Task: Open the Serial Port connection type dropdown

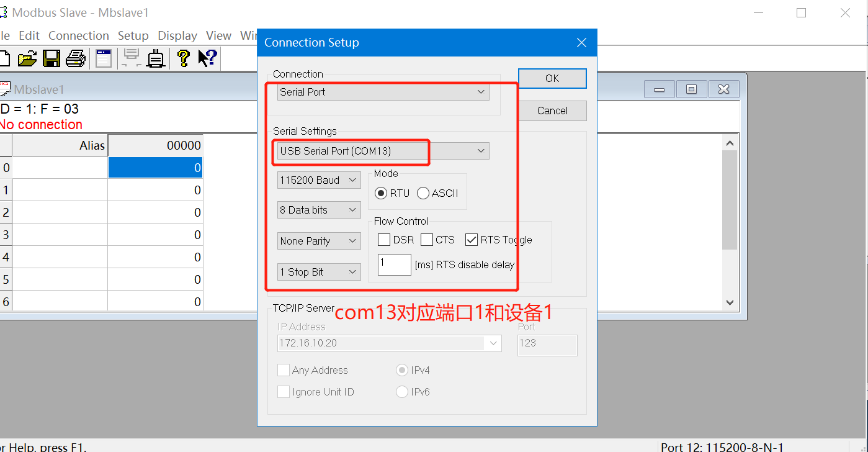Action: (383, 92)
